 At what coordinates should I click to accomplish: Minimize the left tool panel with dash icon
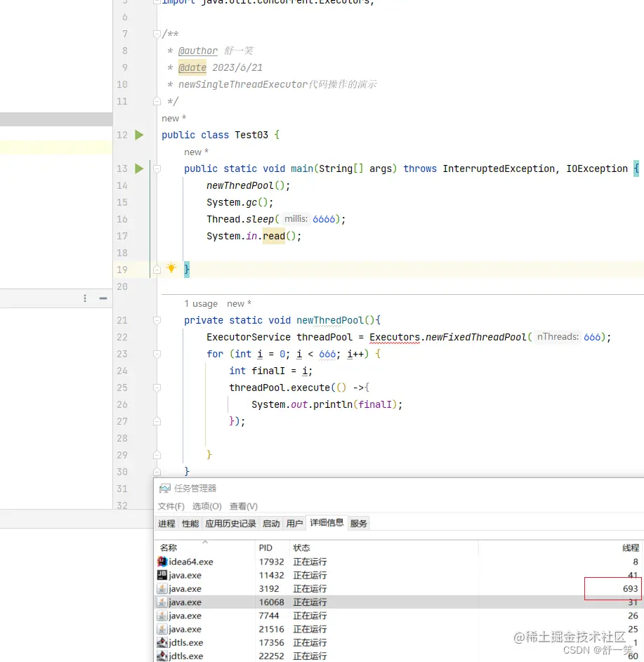click(103, 298)
